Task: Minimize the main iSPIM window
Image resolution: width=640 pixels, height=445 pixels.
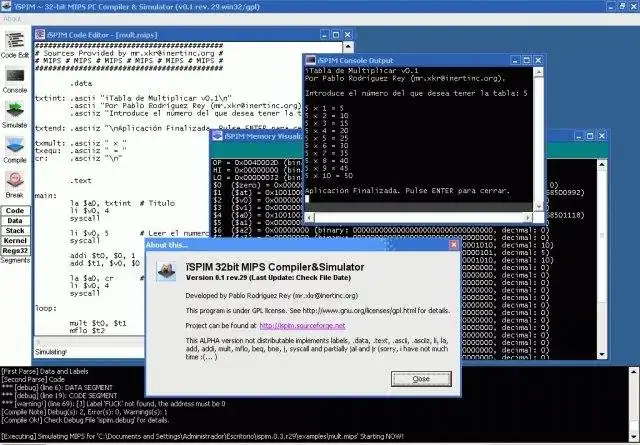Action: [x=611, y=6]
